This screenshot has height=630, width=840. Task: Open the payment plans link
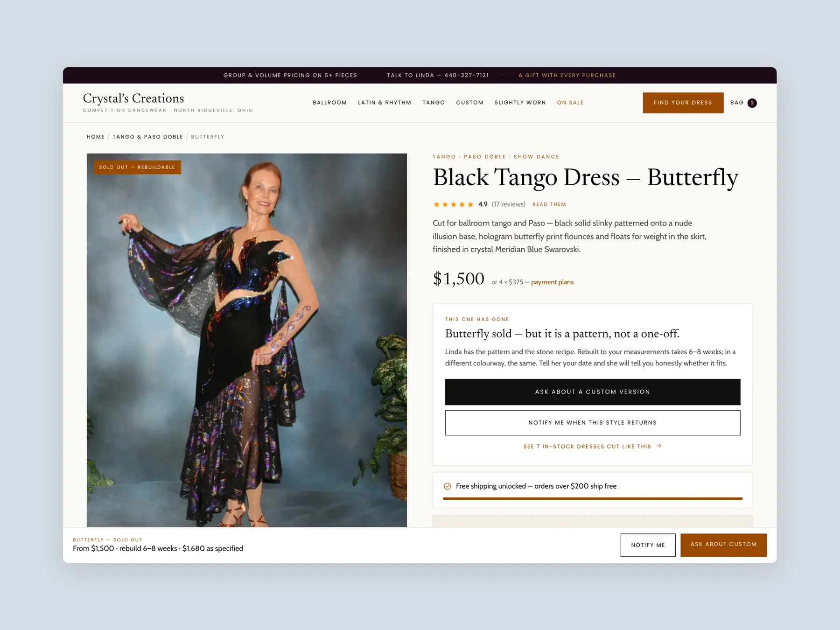[552, 282]
